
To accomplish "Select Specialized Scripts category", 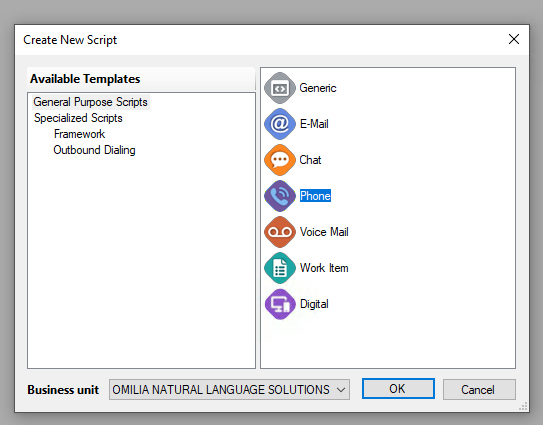I will click(x=78, y=118).
